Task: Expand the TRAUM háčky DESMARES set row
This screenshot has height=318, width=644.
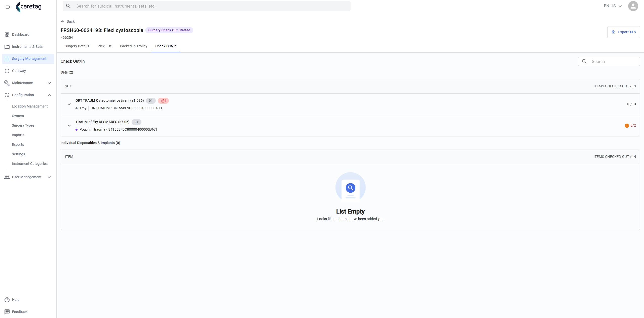Action: pos(69,126)
